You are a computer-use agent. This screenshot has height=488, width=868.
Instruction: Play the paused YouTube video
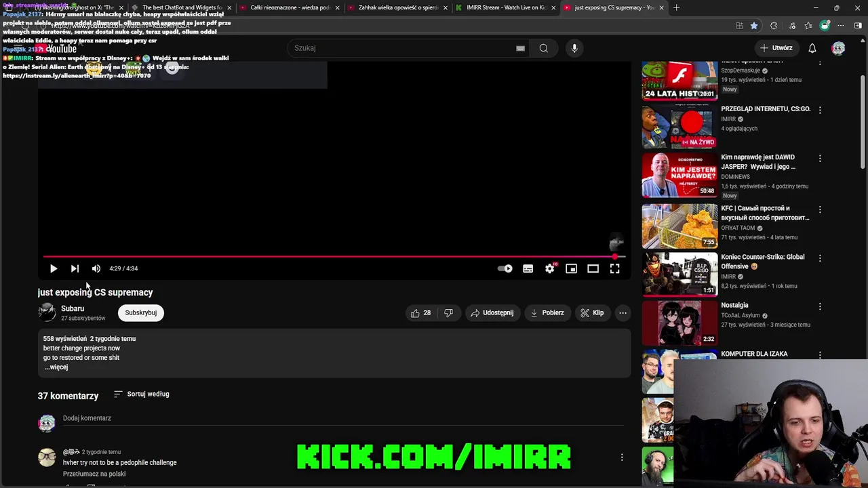tap(53, 268)
